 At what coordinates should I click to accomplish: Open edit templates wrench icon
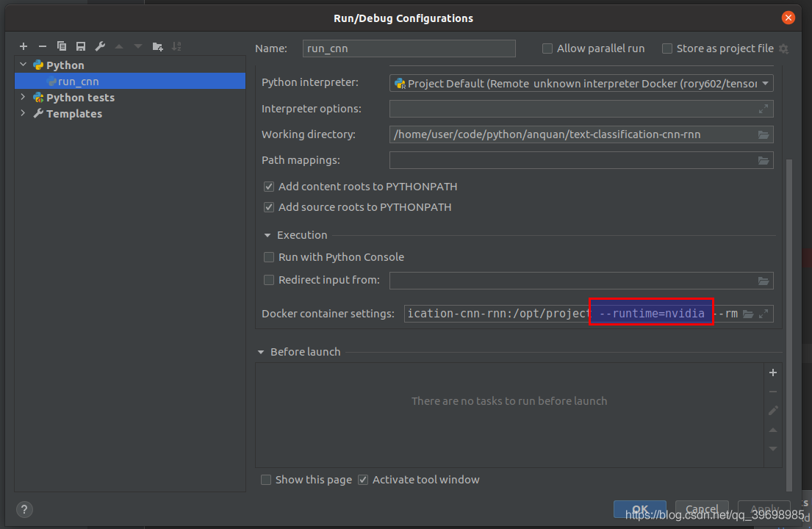[100, 46]
